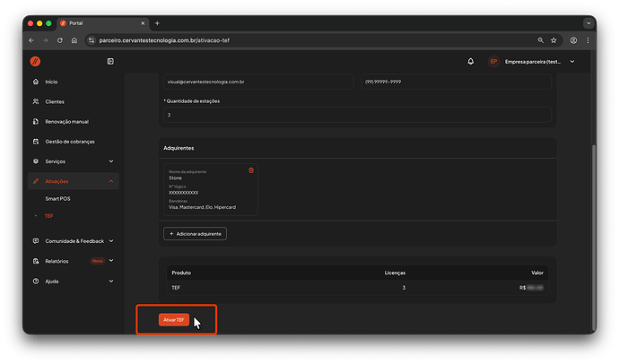This screenshot has height=364, width=619.
Task: Delete the Stone adquirente with trash icon
Action: point(251,170)
